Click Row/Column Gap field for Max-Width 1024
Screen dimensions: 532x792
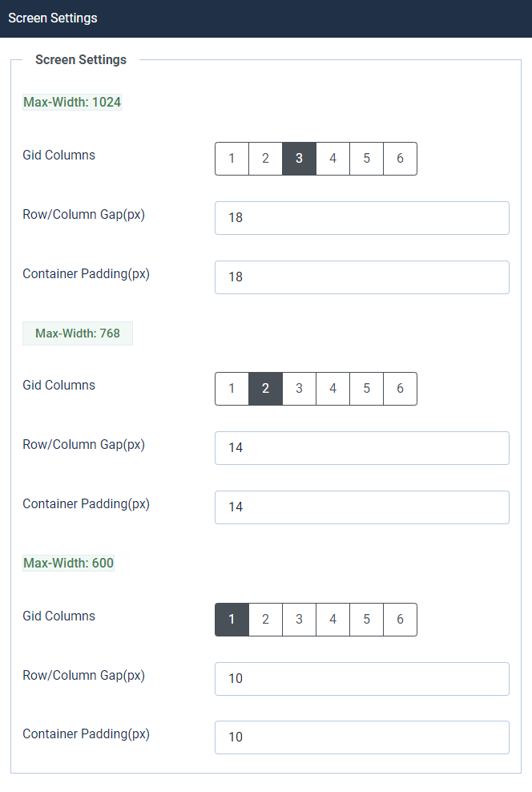point(361,218)
